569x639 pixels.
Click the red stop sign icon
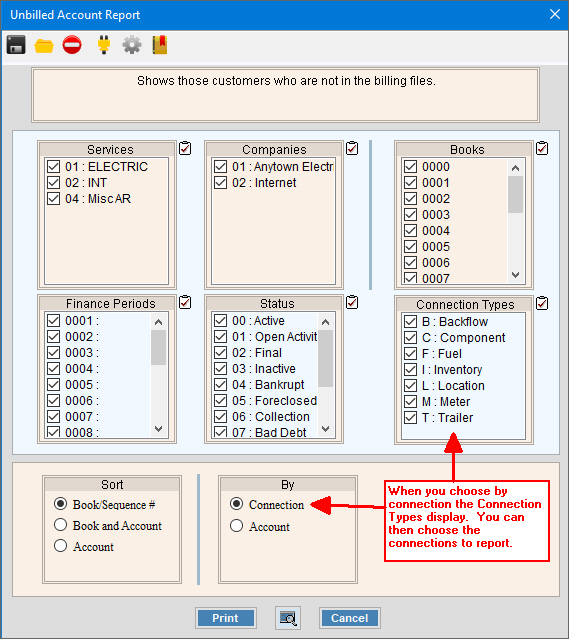pyautogui.click(x=72, y=45)
